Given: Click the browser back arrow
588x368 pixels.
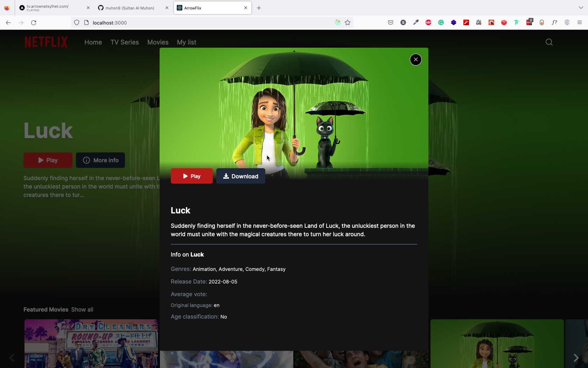Looking at the screenshot, I should pyautogui.click(x=8, y=22).
